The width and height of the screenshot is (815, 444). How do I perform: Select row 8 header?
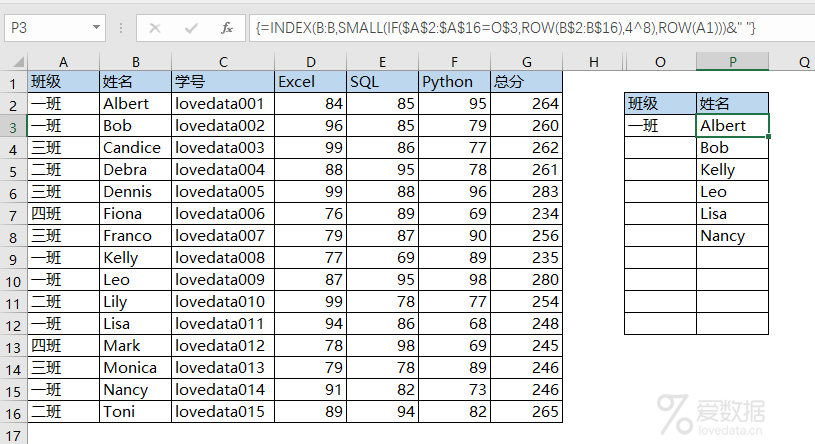pos(13,237)
